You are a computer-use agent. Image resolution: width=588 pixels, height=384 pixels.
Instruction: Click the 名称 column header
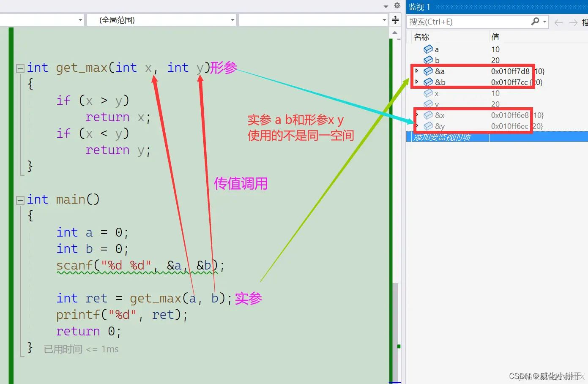421,37
